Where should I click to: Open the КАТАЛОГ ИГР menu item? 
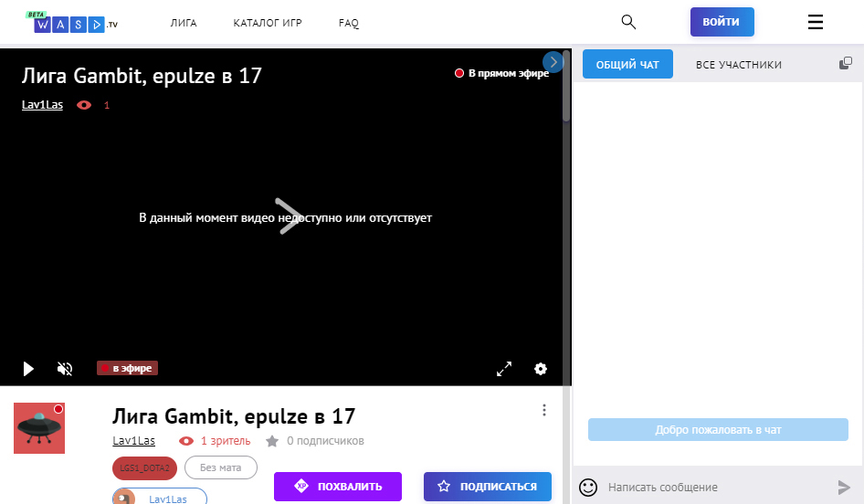pyautogui.click(x=268, y=23)
